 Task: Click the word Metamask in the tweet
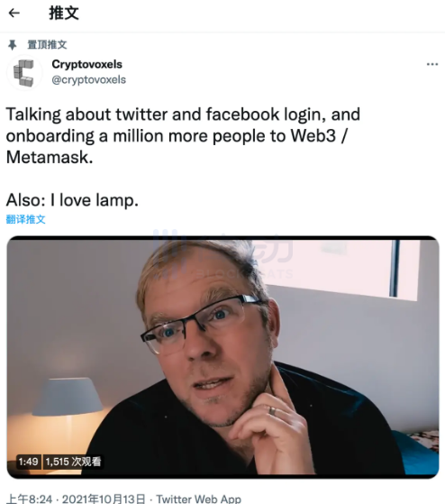(x=50, y=158)
